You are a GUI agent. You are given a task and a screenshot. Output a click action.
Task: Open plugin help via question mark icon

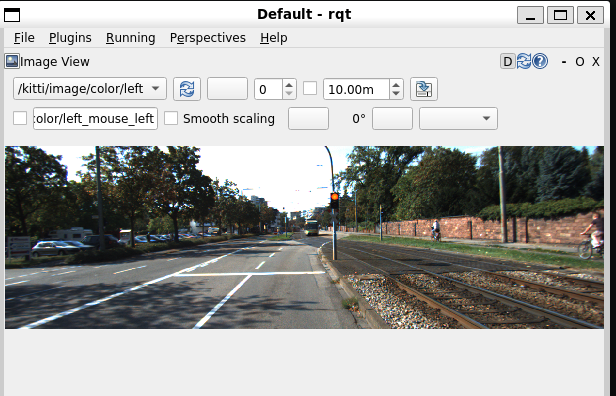pyautogui.click(x=540, y=62)
